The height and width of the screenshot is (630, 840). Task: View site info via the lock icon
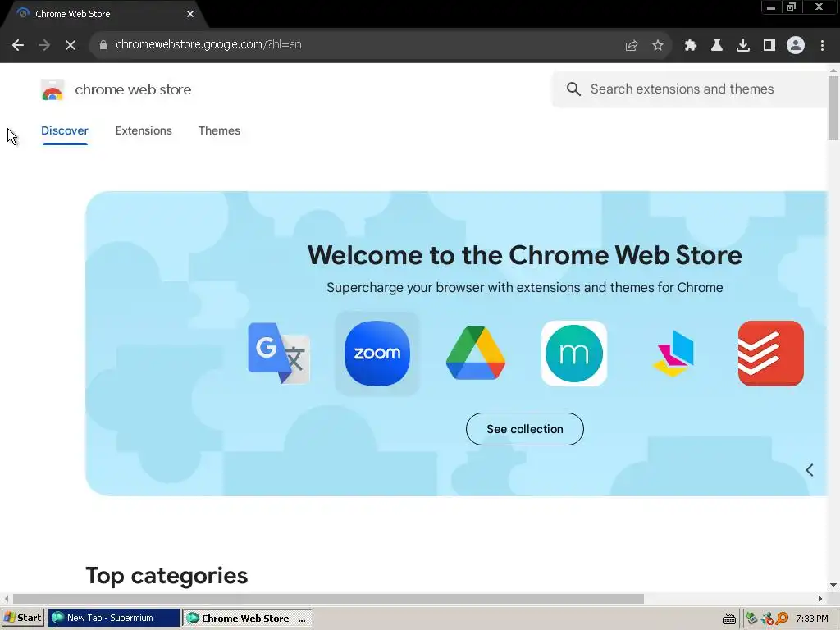click(103, 45)
